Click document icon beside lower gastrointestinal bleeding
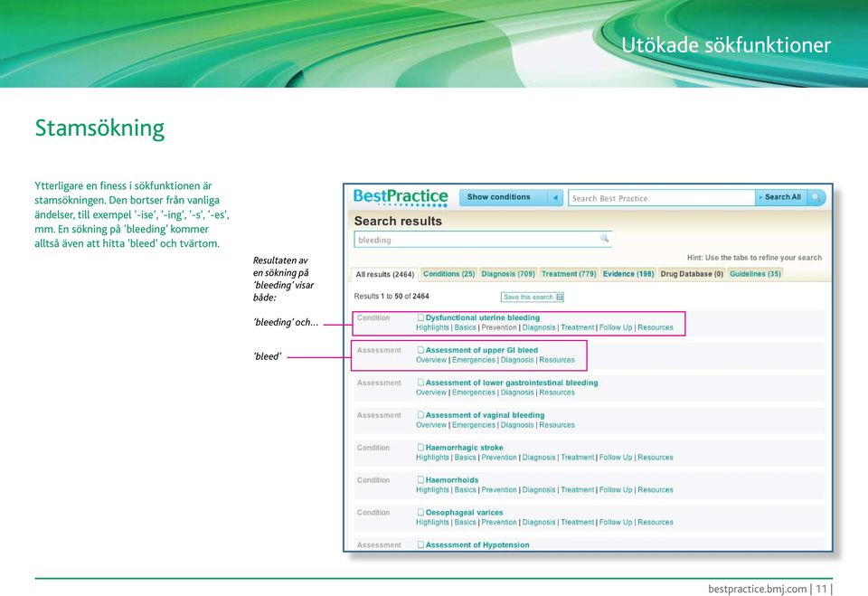 [420, 383]
